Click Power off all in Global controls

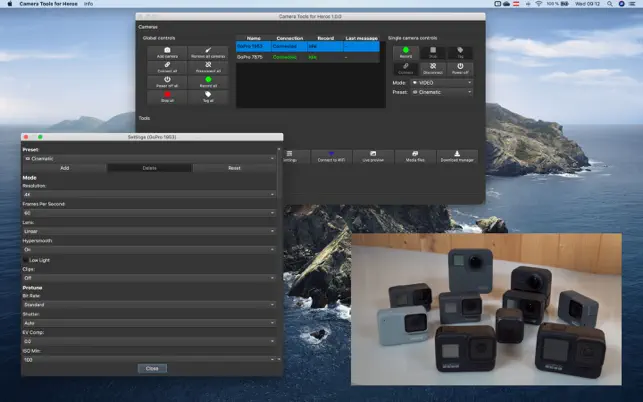pyautogui.click(x=167, y=82)
